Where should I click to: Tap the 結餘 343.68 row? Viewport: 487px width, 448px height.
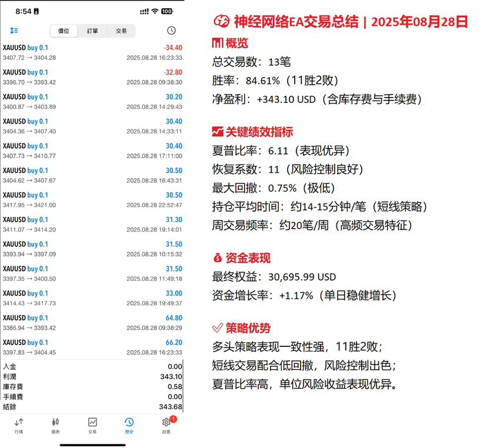click(x=92, y=407)
